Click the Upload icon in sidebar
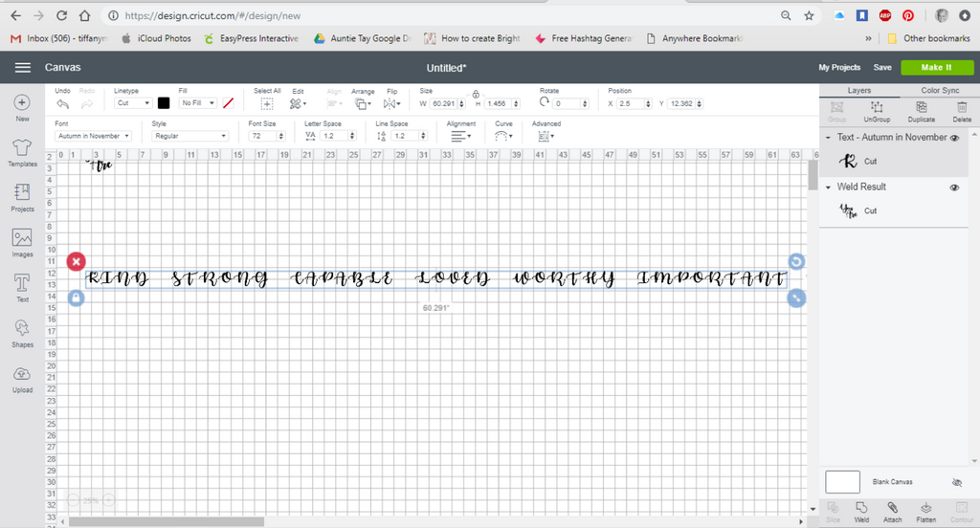980x528 pixels. (22, 376)
